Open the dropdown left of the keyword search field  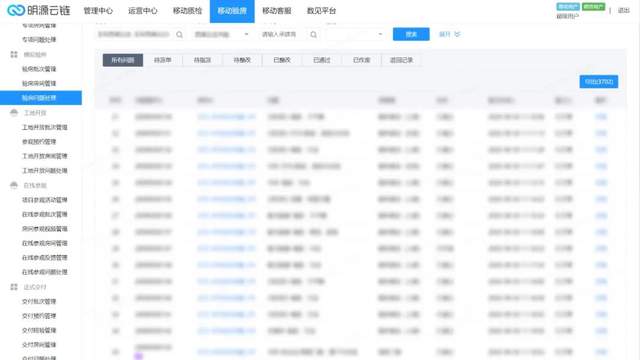click(x=221, y=35)
